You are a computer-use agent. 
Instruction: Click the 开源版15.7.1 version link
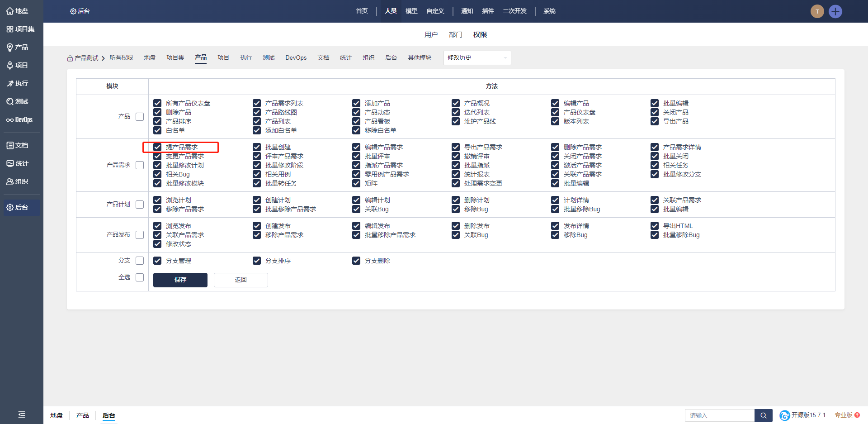point(808,415)
